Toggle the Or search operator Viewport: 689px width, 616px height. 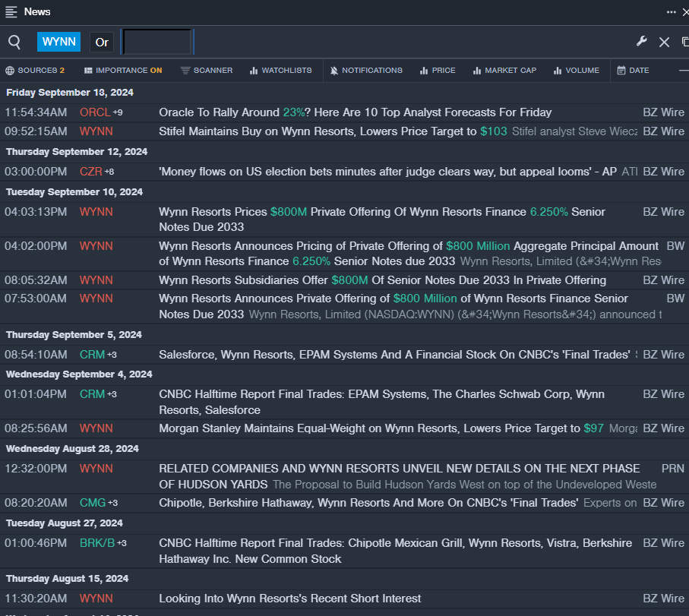[102, 43]
